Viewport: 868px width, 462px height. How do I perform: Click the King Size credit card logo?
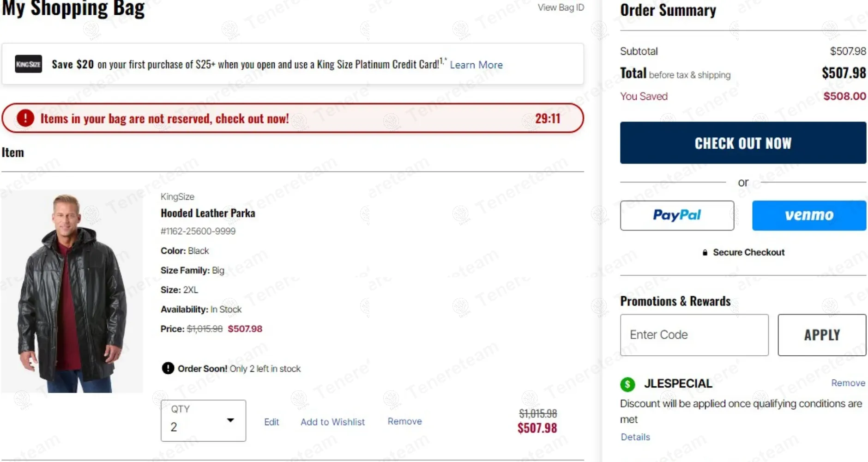(x=28, y=64)
